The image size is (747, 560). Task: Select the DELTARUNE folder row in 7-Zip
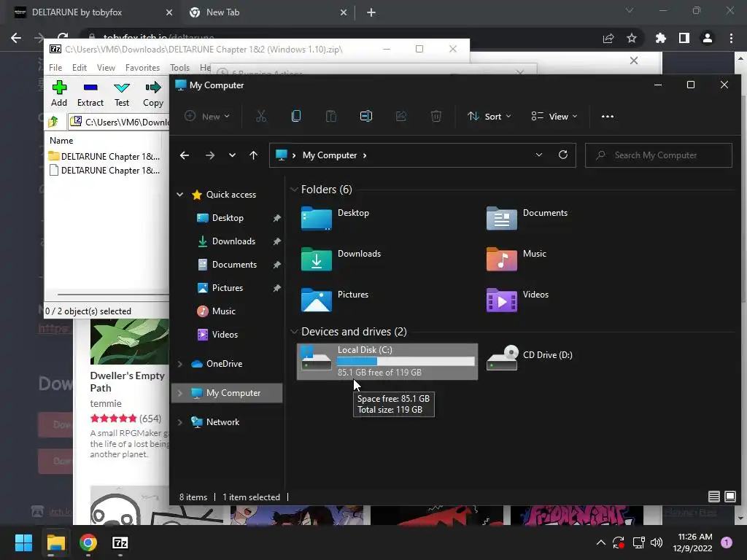pos(104,156)
